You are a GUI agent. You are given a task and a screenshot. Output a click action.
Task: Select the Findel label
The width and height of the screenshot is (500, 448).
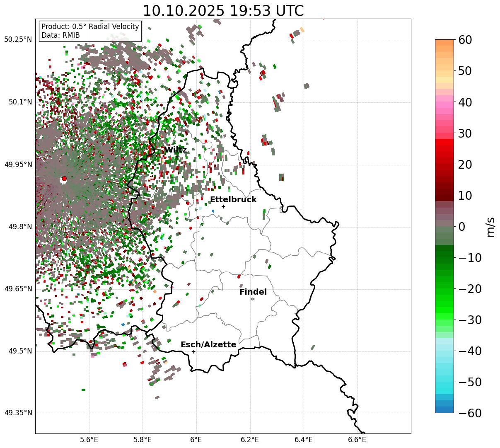pos(253,292)
